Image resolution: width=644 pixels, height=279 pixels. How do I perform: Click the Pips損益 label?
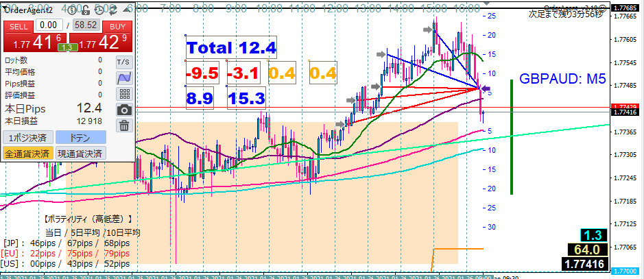(19, 84)
